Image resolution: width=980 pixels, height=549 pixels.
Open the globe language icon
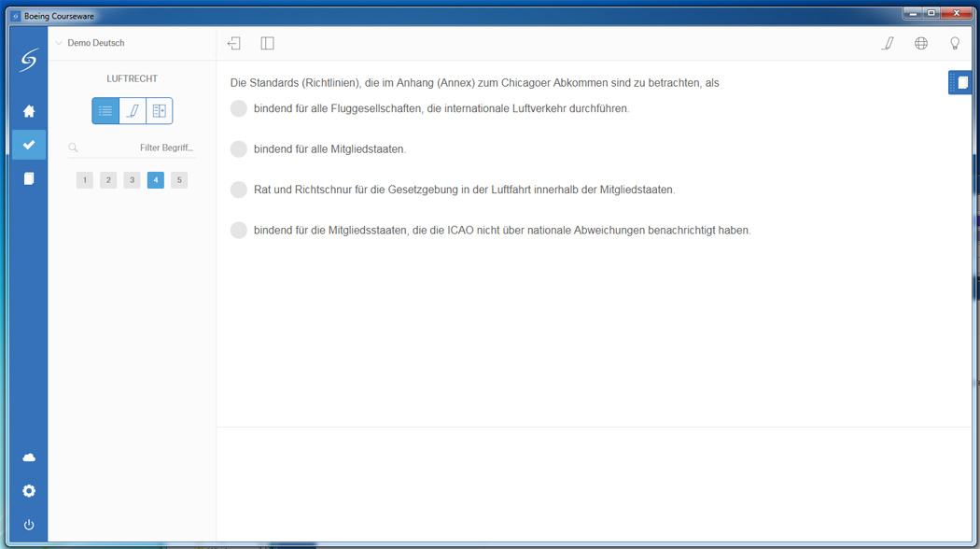click(921, 43)
